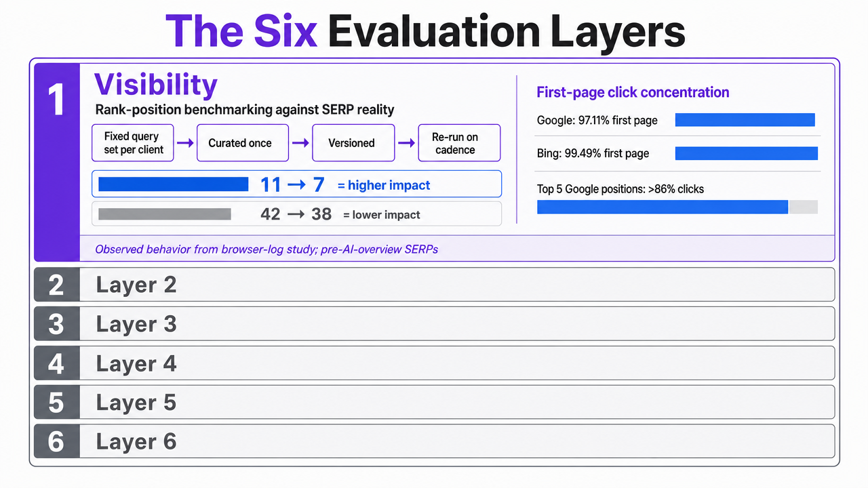Viewport: 868px width, 488px height.
Task: Expand the Layer 5 row
Action: 434,403
